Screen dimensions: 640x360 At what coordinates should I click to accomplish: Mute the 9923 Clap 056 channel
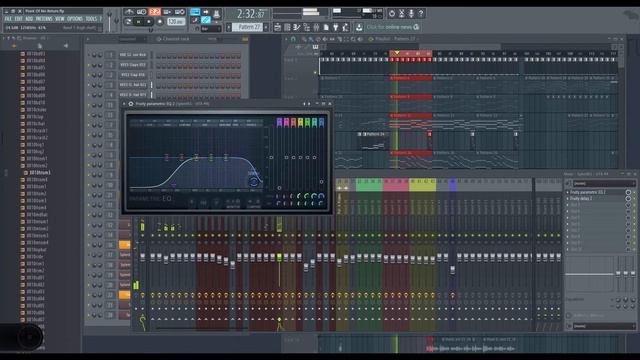(x=89, y=75)
